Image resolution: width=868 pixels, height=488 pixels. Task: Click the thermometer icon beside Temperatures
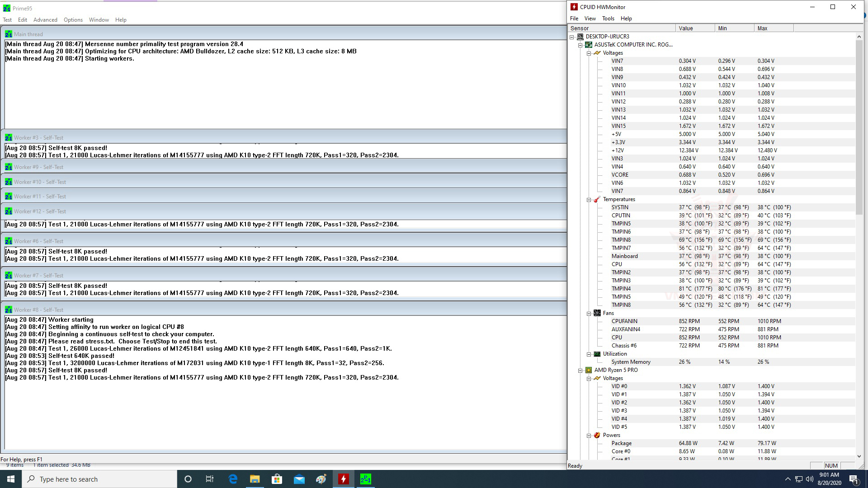597,199
